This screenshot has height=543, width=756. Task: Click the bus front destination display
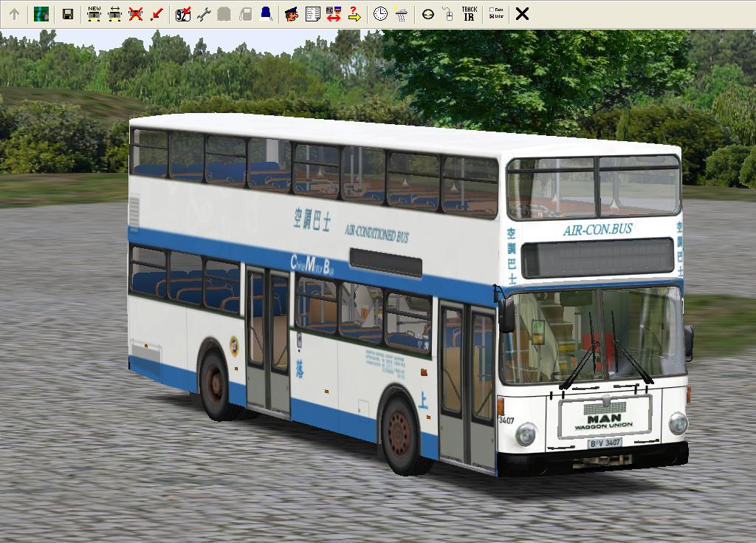598,258
